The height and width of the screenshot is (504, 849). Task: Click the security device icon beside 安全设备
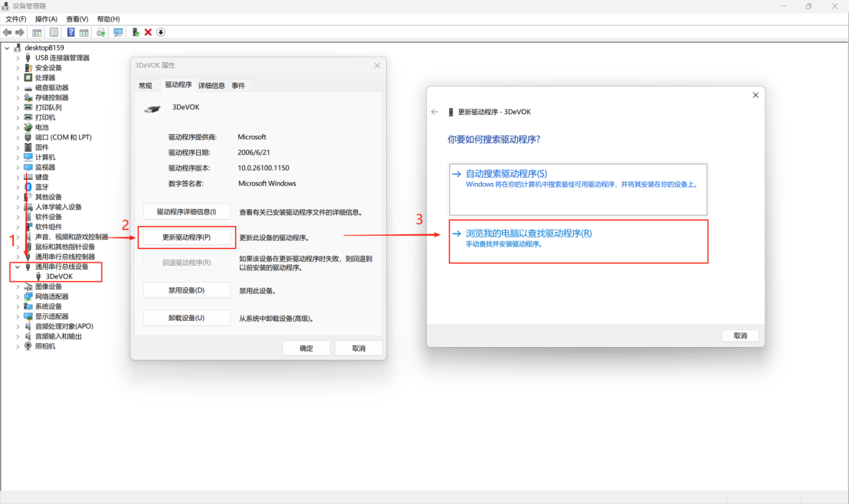28,67
